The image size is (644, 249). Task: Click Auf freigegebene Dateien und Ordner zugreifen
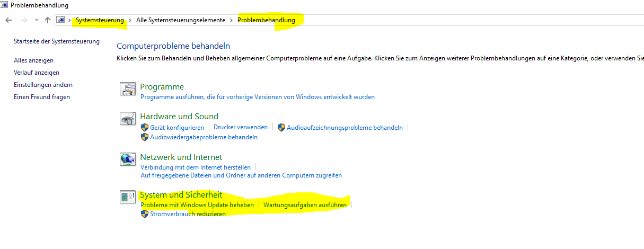point(241,175)
